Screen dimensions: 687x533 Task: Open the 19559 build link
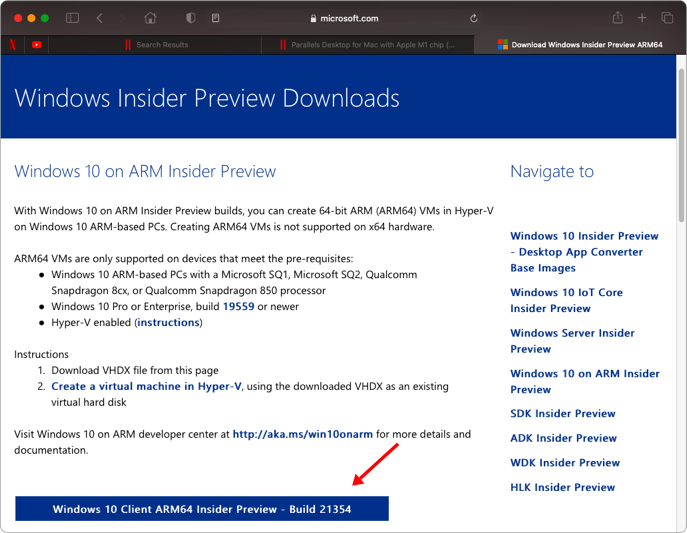[238, 306]
